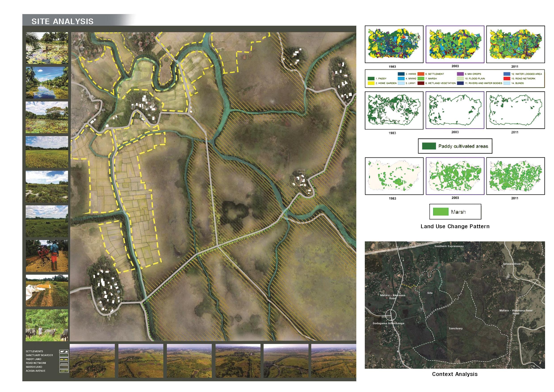Viewport: 554px width, 392px height.
Task: Click the Road Network legend line symbol
Action: tap(64, 363)
